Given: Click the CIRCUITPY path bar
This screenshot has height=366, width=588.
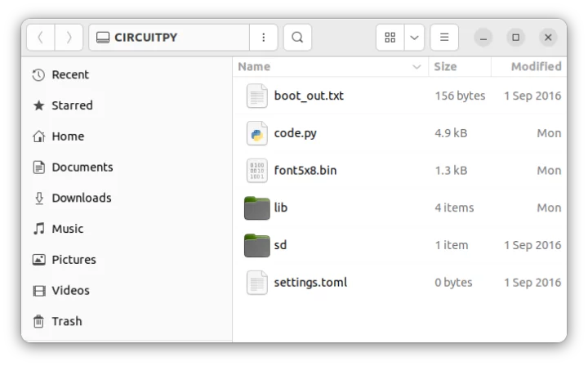Looking at the screenshot, I should 169,38.
